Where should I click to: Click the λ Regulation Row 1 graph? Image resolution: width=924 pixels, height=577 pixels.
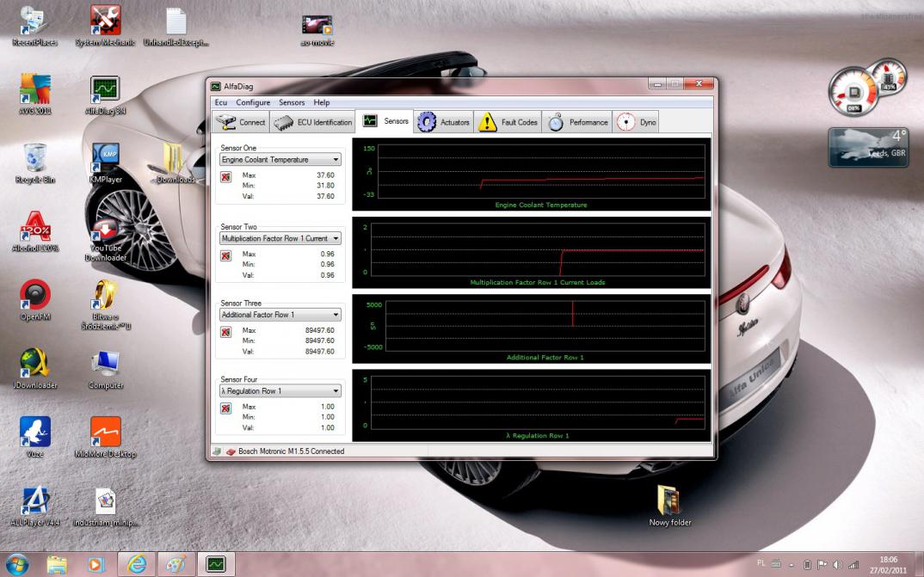532,406
